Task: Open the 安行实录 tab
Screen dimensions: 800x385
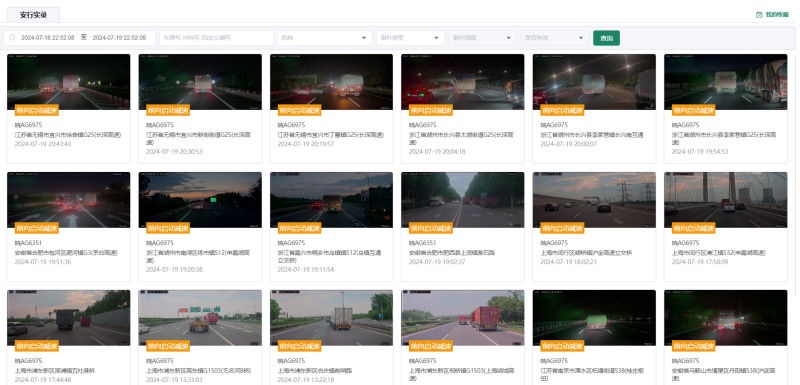Action: click(x=34, y=15)
